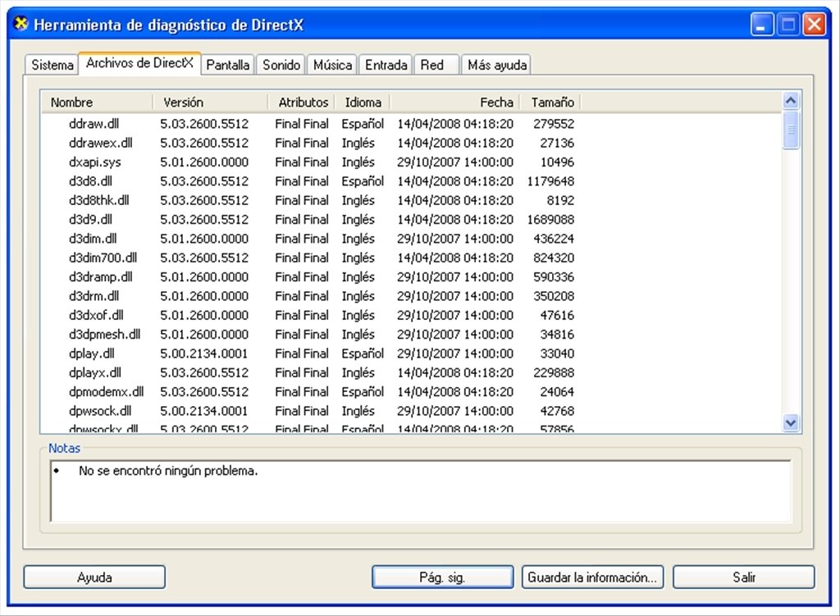The image size is (840, 616).
Task: Open the Pantalla tab
Action: (228, 65)
